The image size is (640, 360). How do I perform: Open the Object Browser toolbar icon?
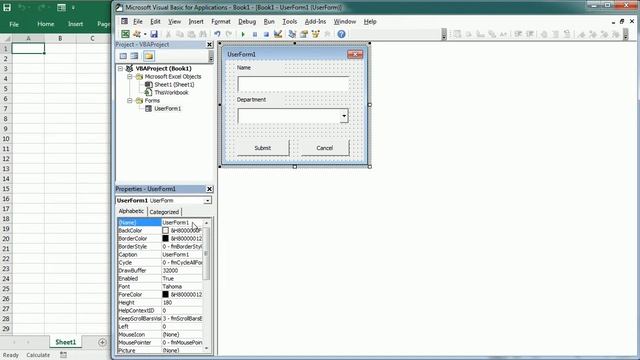[x=316, y=34]
